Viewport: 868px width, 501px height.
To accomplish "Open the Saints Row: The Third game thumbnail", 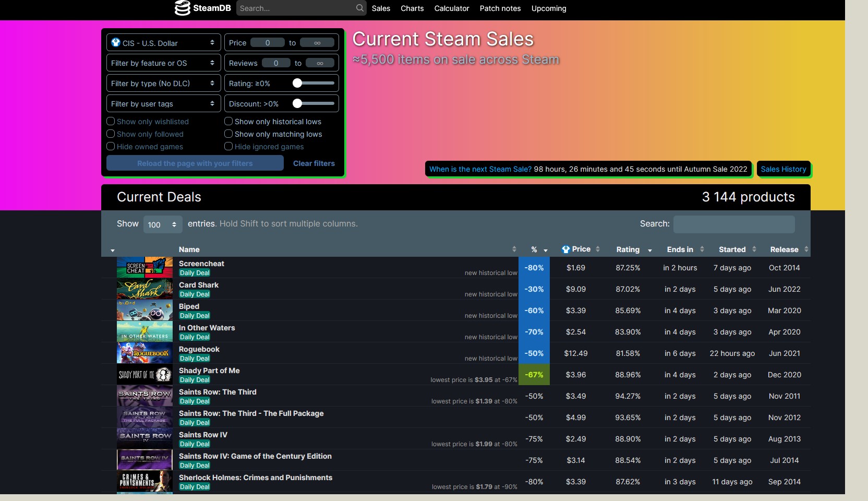I will (144, 396).
